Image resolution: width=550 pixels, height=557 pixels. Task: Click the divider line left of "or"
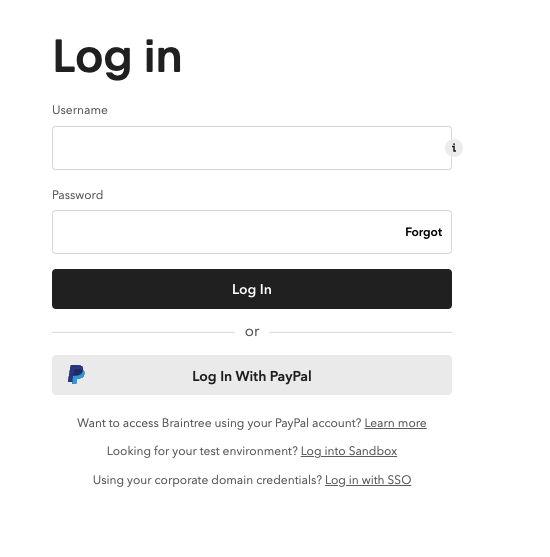[144, 332]
